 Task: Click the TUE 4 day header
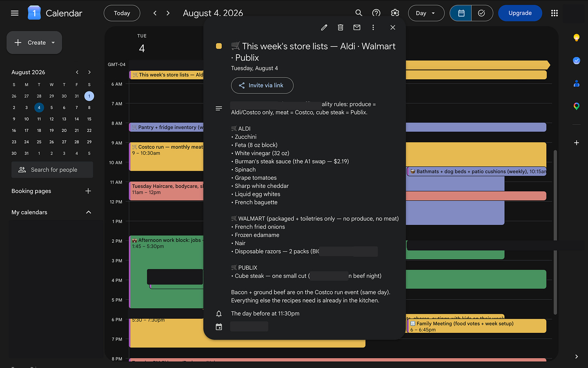point(142,44)
